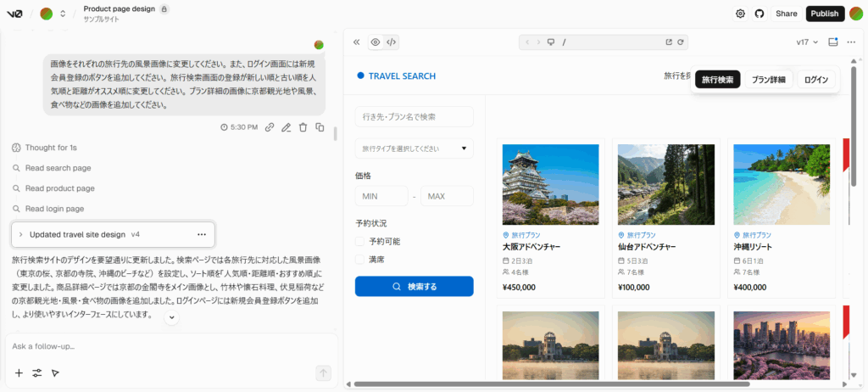Image resolution: width=868 pixels, height=392 pixels.
Task: Click the scroll-down chevron in chat
Action: [x=171, y=317]
